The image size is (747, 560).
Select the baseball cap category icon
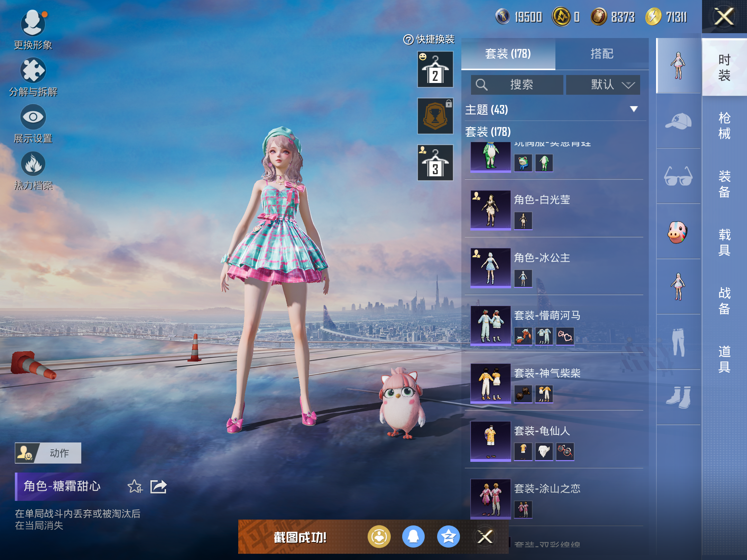coord(678,121)
